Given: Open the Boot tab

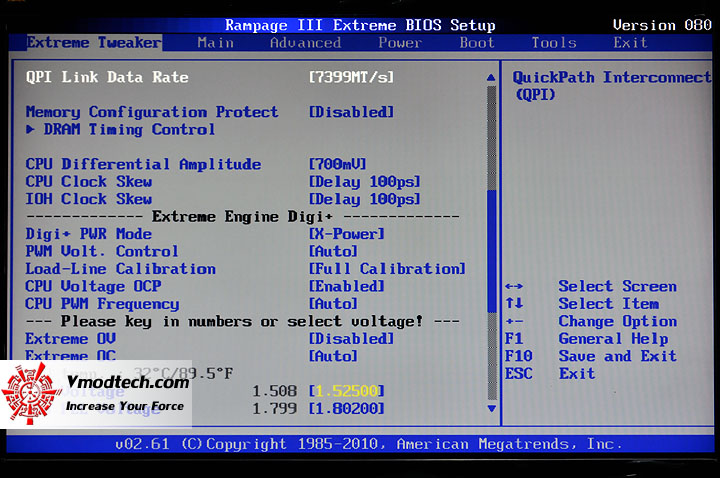Looking at the screenshot, I should click(477, 43).
